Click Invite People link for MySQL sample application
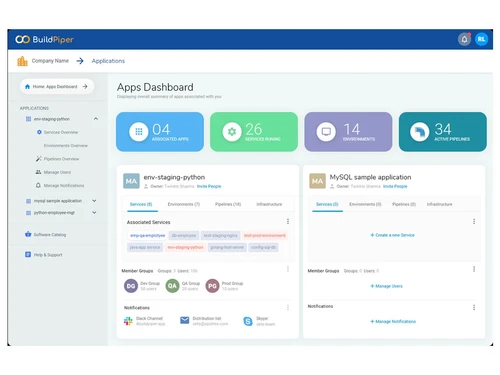The image size is (500, 375). [x=395, y=186]
